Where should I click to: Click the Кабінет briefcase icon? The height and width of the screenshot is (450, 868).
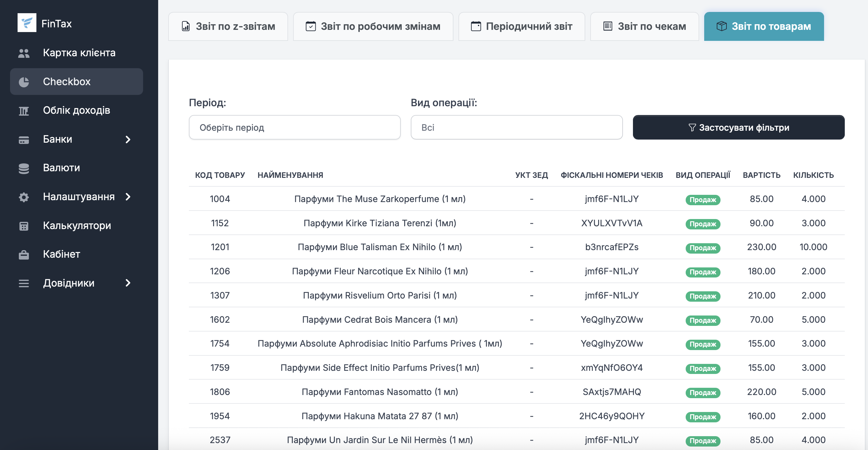coord(24,254)
